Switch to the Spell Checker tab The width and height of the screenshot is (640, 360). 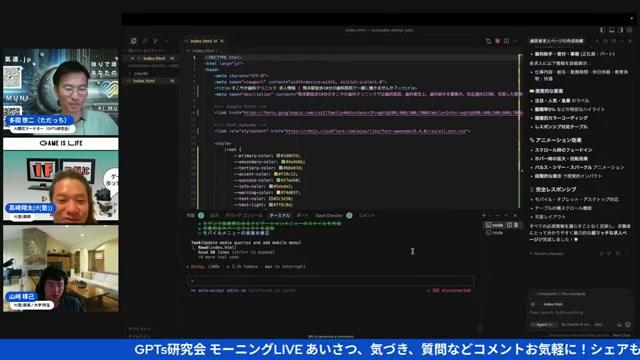(329, 216)
